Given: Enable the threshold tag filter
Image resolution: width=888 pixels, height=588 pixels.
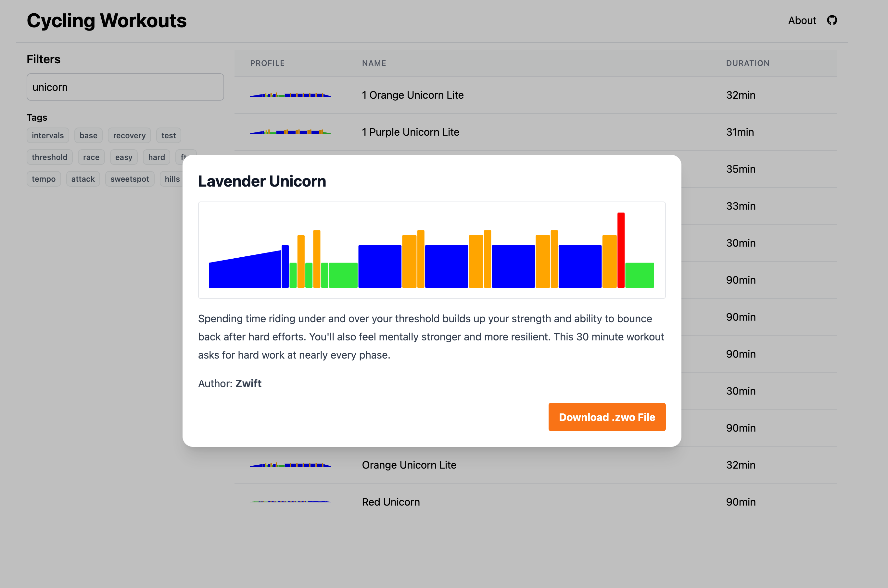Looking at the screenshot, I should coord(50,157).
